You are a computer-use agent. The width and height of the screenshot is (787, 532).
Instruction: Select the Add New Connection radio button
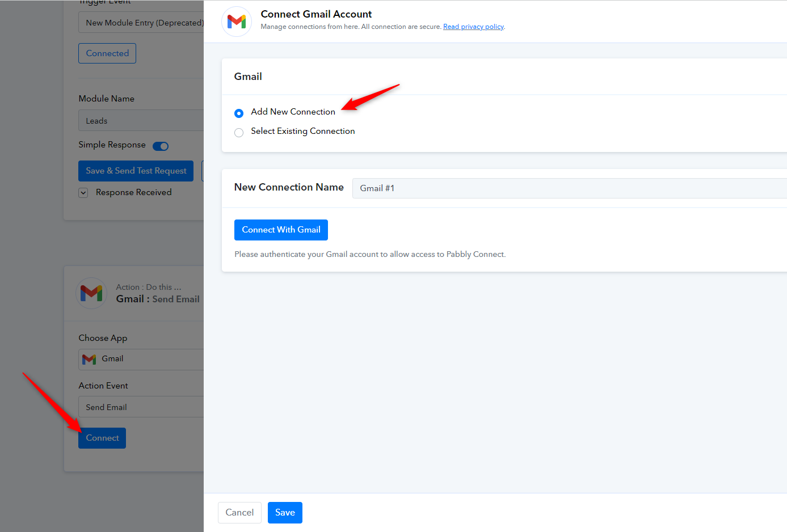click(239, 113)
